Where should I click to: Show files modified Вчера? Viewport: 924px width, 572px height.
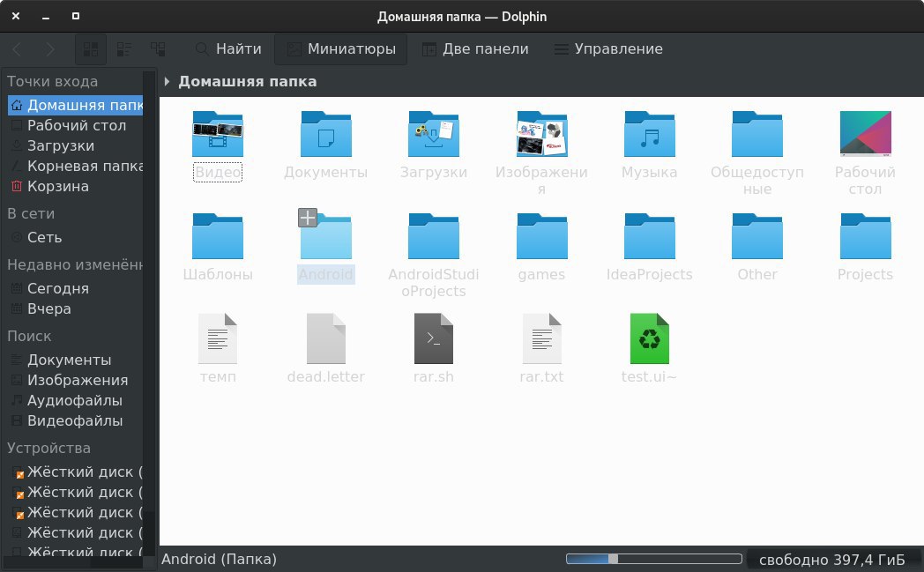(76, 308)
